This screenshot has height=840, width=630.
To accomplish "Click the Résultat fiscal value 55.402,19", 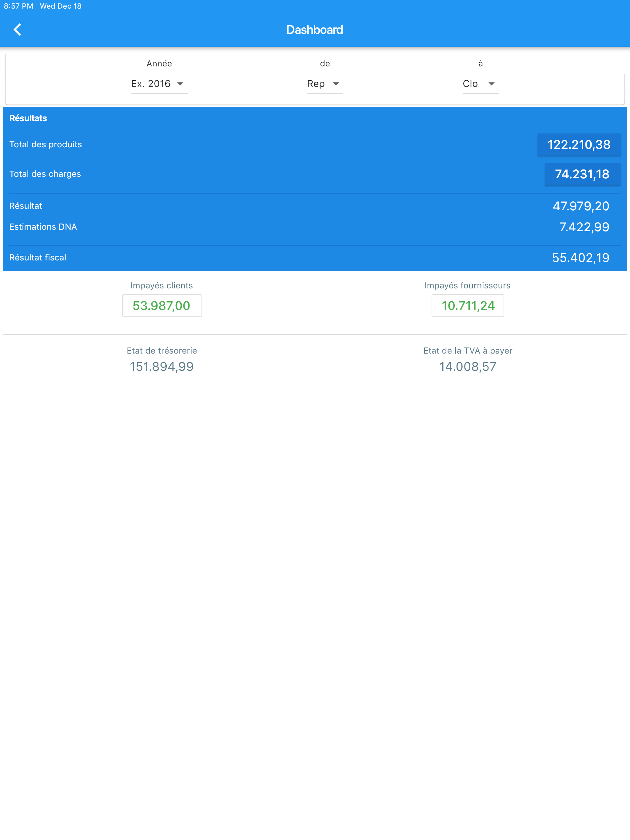I will point(580,258).
